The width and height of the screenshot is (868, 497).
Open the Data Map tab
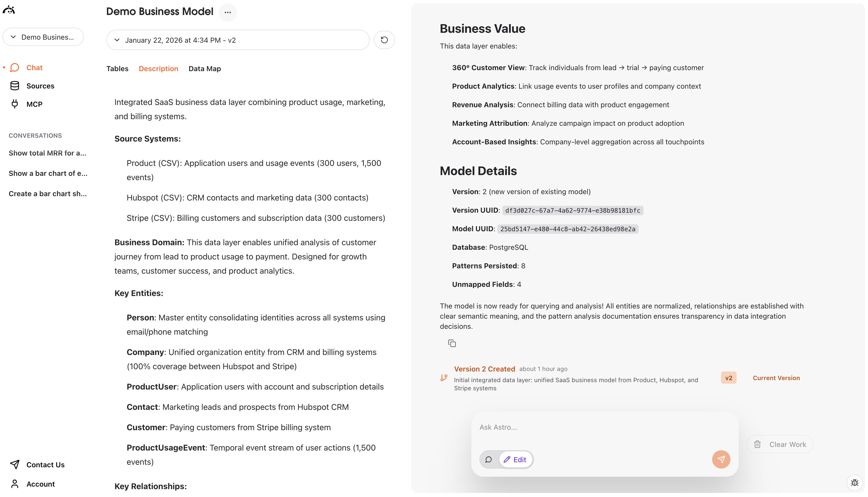point(204,69)
